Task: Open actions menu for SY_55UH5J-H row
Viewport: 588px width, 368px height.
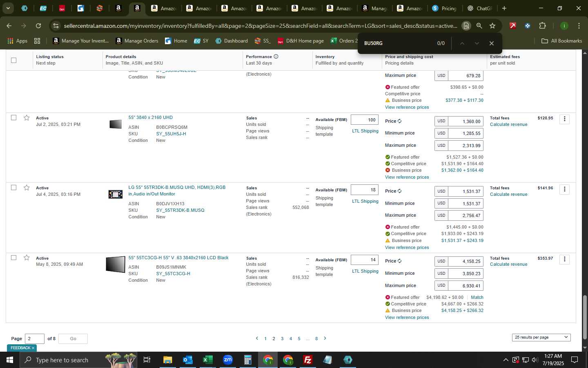Action: pyautogui.click(x=565, y=119)
